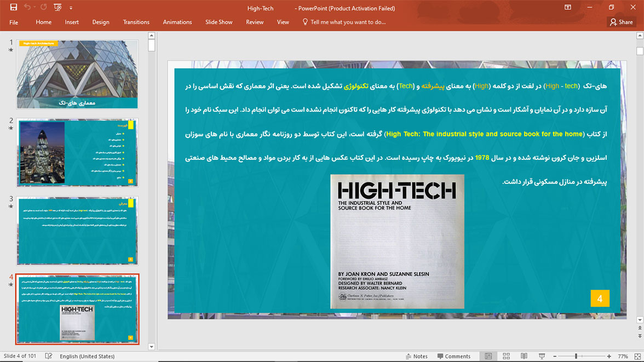
Task: Click the animation star under slide number 1
Action: coord(11,50)
